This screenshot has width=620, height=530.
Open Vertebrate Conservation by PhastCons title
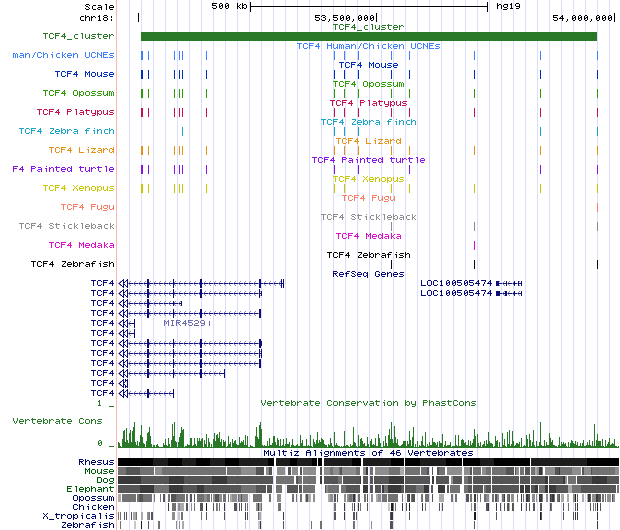pos(368,403)
